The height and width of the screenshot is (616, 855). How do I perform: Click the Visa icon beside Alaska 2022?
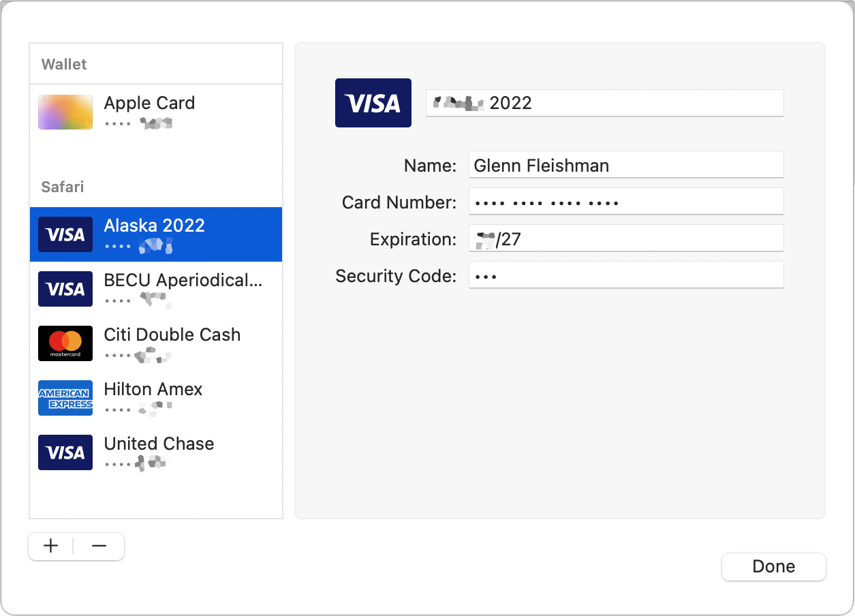(65, 234)
